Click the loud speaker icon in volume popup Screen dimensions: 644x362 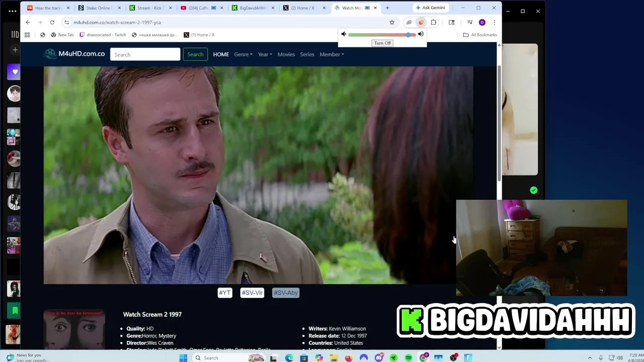tap(421, 34)
